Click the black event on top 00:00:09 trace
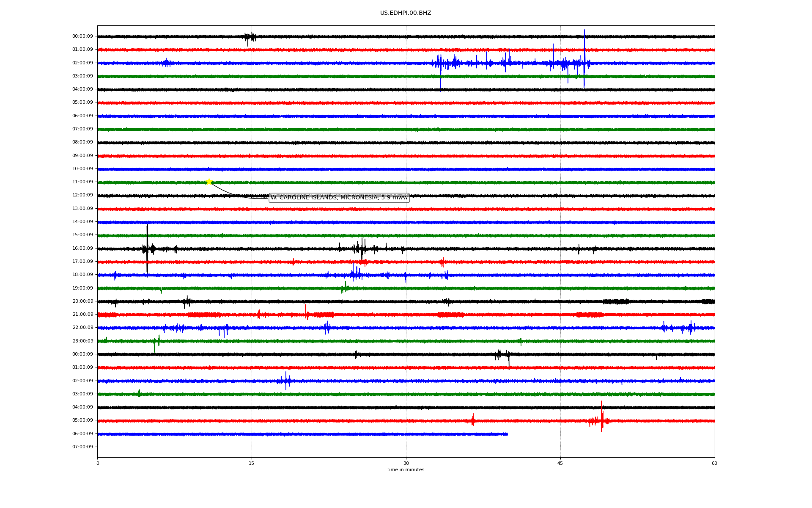The image size is (812, 508). tap(250, 37)
